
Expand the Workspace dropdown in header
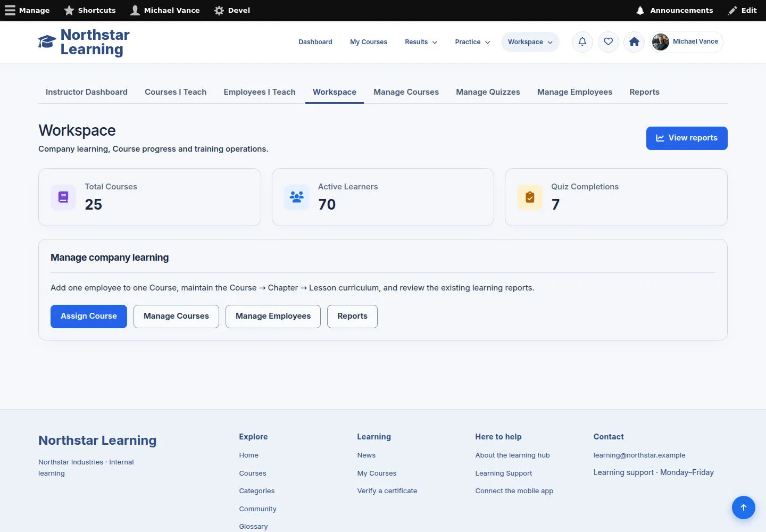tap(530, 42)
